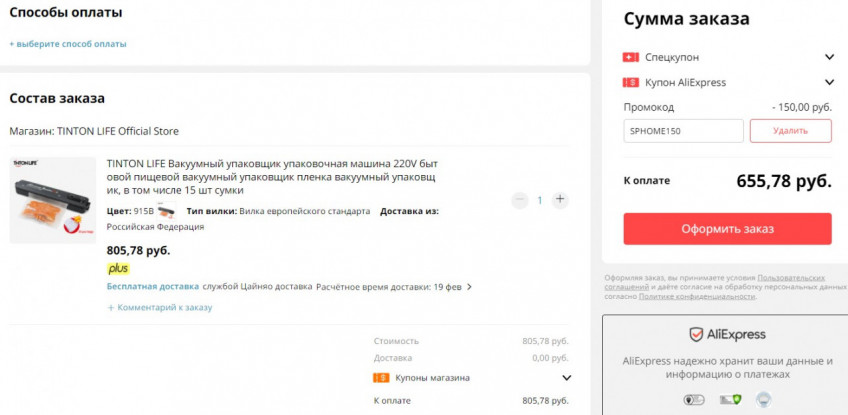Viewport: 848px width, 415px height.
Task: Click the leftmost payment security badge
Action: click(x=692, y=400)
